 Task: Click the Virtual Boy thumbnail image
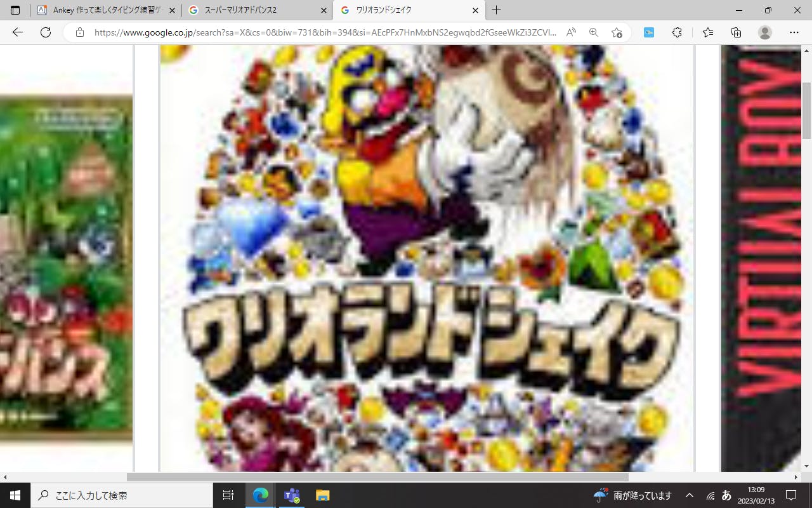click(761, 254)
